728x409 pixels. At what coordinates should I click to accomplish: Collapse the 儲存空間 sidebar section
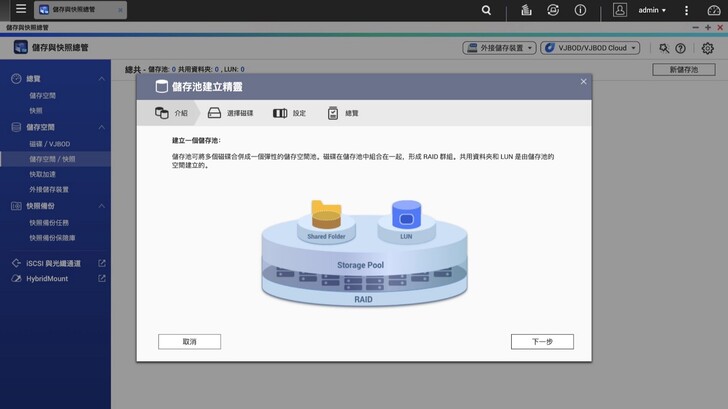(102, 127)
